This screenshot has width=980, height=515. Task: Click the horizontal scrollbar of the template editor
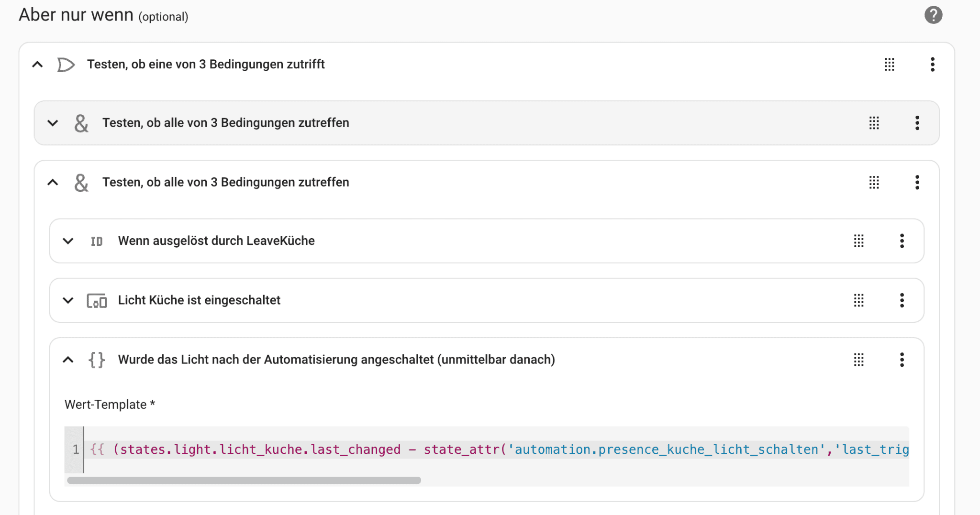[x=244, y=480]
